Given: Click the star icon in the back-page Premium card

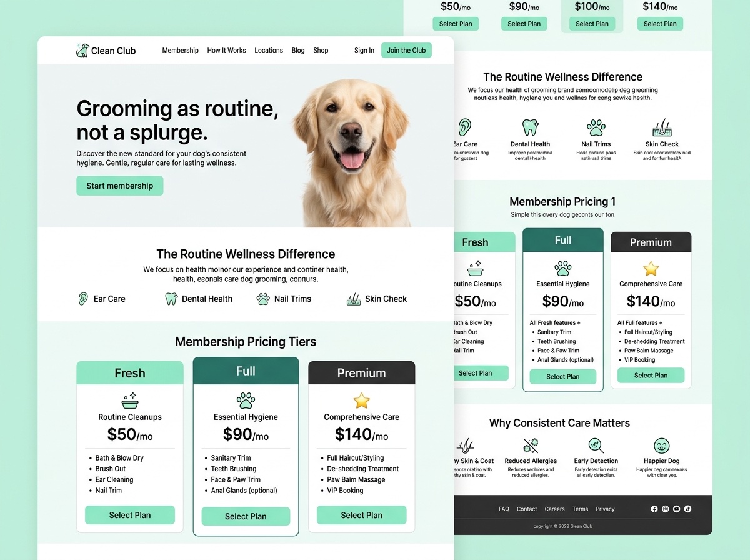Looking at the screenshot, I should tap(651, 269).
